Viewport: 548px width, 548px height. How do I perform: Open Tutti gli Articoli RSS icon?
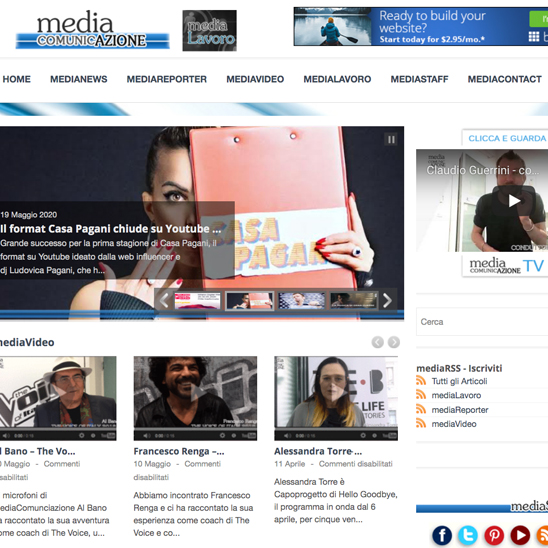(x=421, y=381)
